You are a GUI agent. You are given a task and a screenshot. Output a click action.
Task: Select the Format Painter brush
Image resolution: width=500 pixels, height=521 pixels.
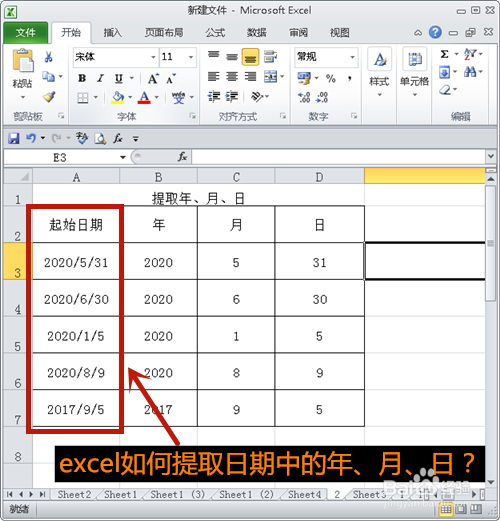coord(49,97)
